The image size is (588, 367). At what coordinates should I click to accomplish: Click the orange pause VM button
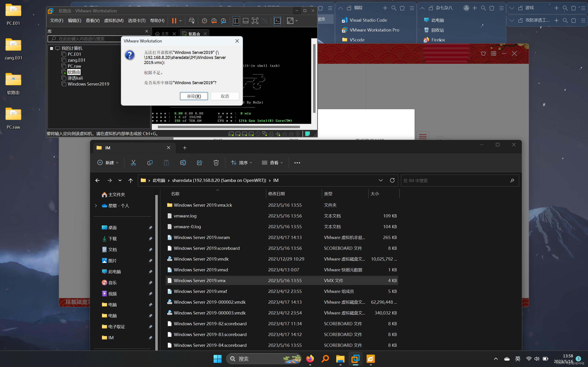point(174,21)
